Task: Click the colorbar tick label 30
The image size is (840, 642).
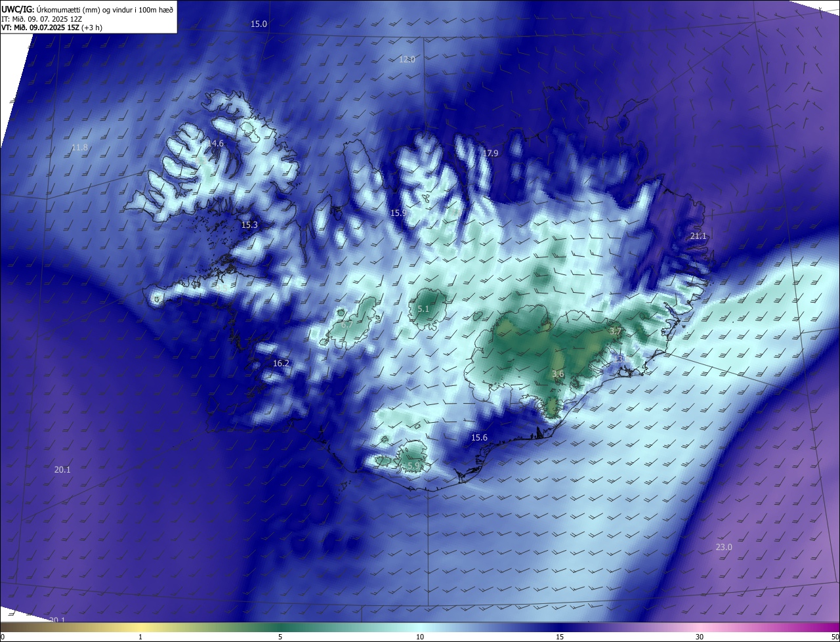Action: (x=700, y=637)
